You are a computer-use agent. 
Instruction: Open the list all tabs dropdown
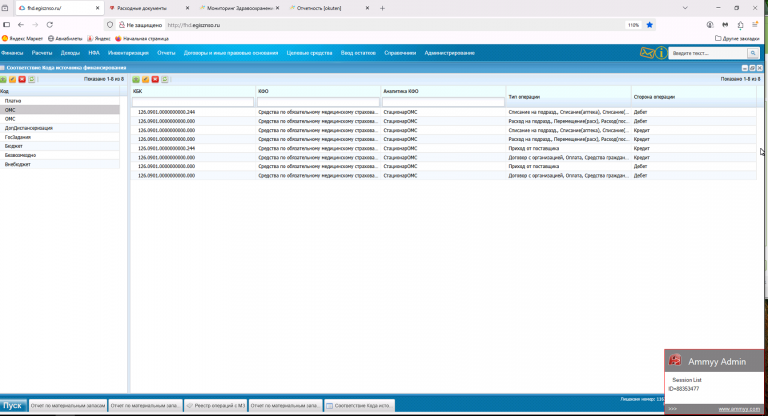pyautogui.click(x=685, y=8)
